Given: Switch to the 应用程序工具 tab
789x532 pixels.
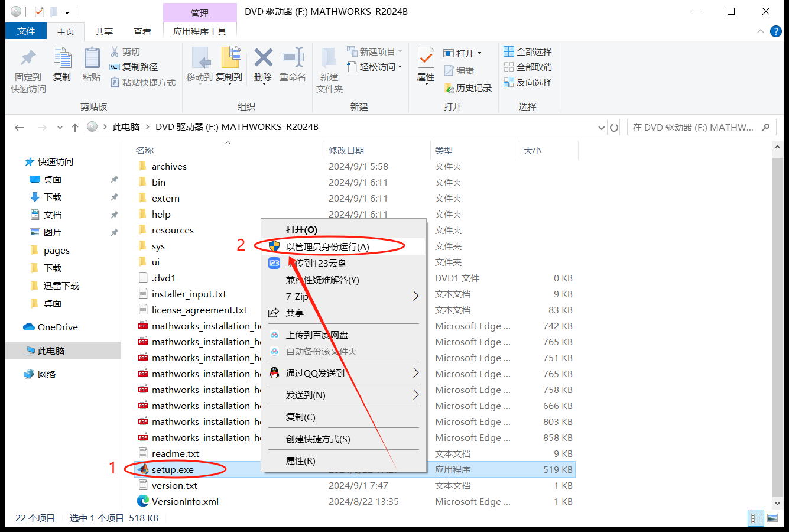Looking at the screenshot, I should (x=200, y=31).
